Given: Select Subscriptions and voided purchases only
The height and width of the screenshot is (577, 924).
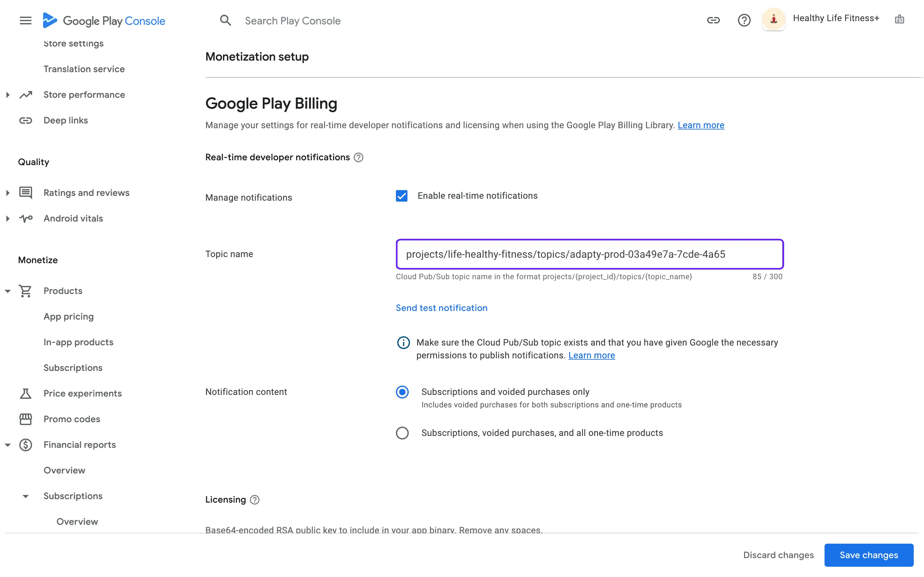Looking at the screenshot, I should 402,392.
